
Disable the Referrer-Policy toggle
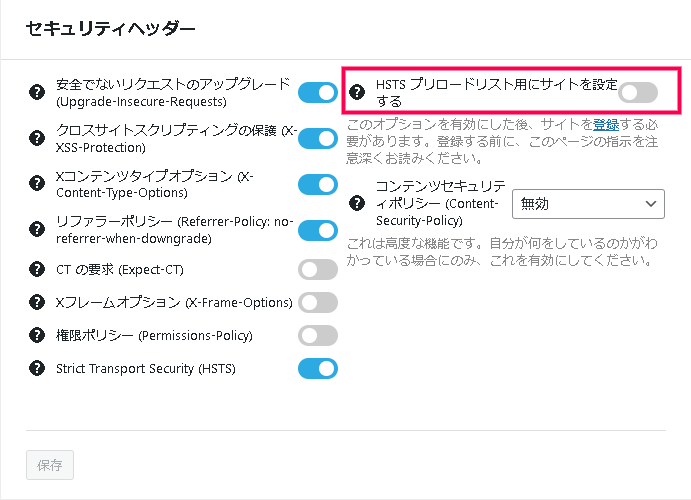(x=318, y=230)
